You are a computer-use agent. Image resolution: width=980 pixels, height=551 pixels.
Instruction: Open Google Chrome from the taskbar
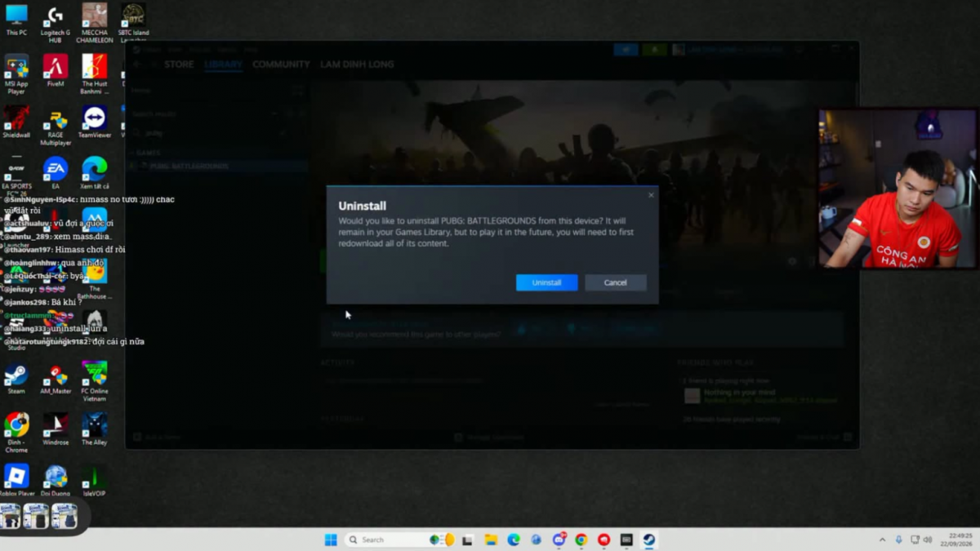[x=581, y=540]
